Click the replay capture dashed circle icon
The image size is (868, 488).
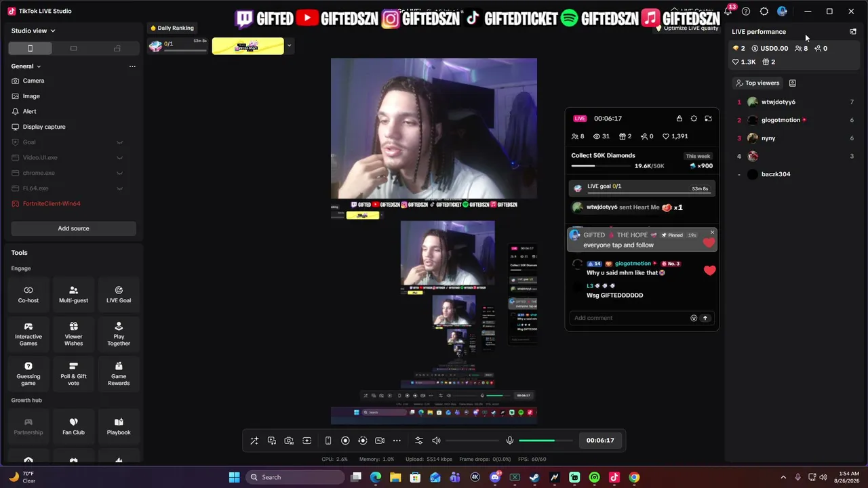tap(362, 441)
